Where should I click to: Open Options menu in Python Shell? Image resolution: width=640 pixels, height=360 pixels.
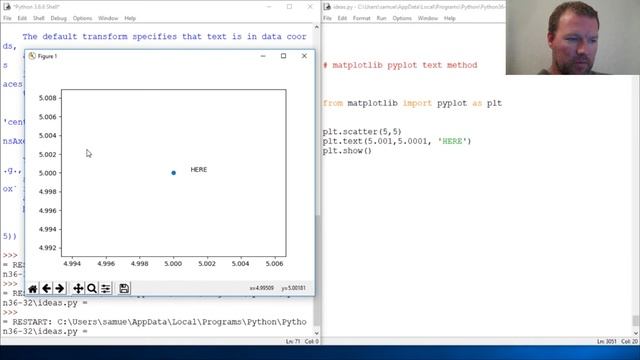tap(82, 18)
